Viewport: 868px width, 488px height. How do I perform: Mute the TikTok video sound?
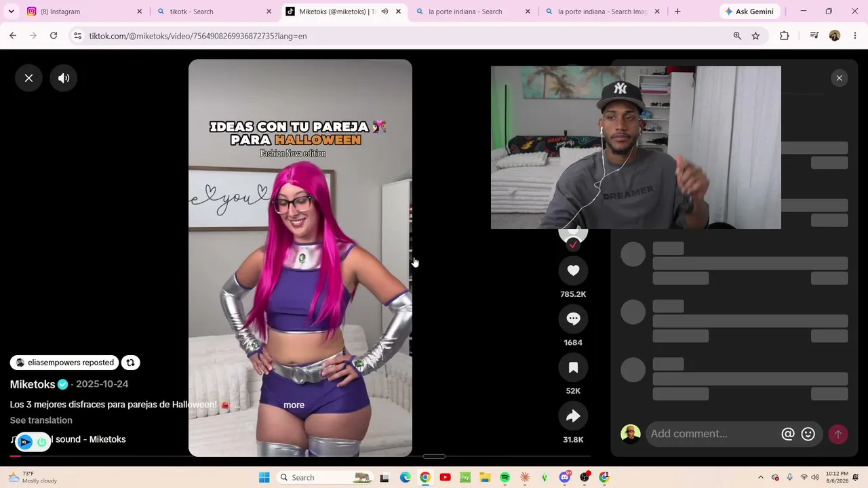click(64, 78)
